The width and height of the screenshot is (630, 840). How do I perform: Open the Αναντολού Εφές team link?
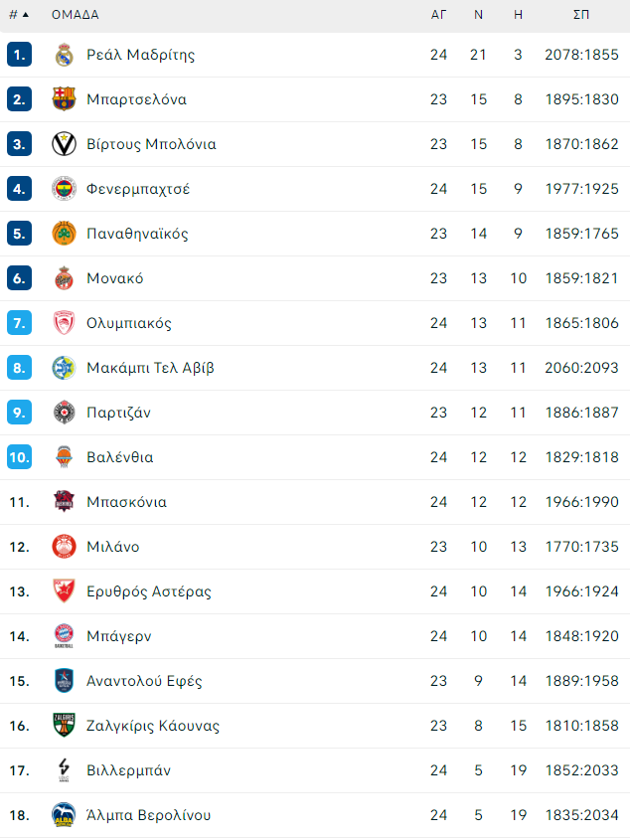tap(145, 681)
